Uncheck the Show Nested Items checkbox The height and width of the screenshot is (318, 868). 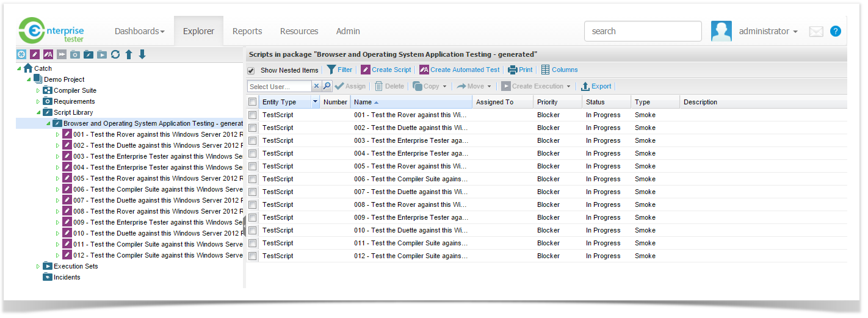point(251,71)
